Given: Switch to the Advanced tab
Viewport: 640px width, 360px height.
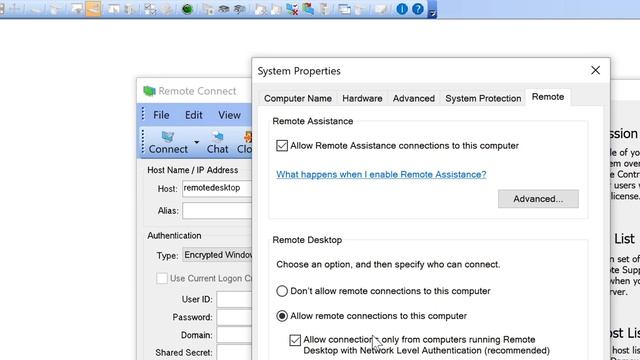Looking at the screenshot, I should [413, 98].
